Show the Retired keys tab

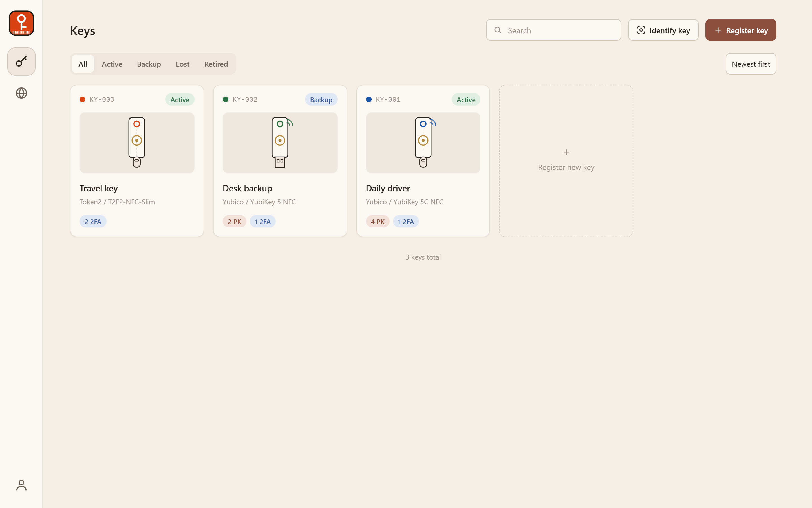216,64
